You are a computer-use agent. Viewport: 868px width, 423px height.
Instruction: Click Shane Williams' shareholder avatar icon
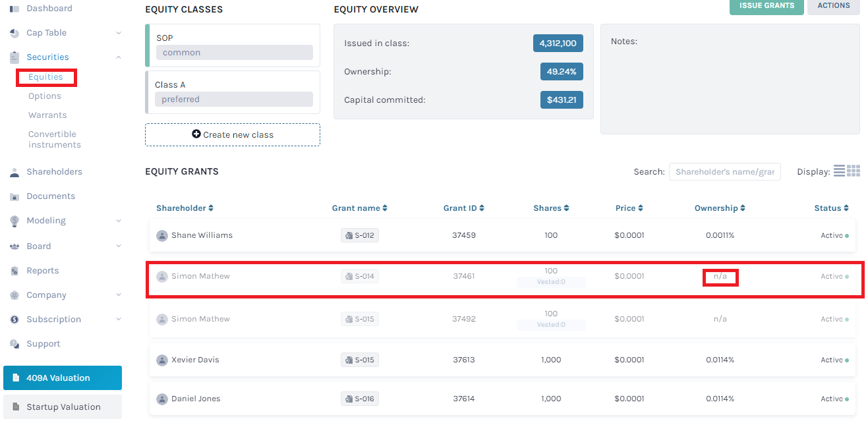click(x=162, y=235)
